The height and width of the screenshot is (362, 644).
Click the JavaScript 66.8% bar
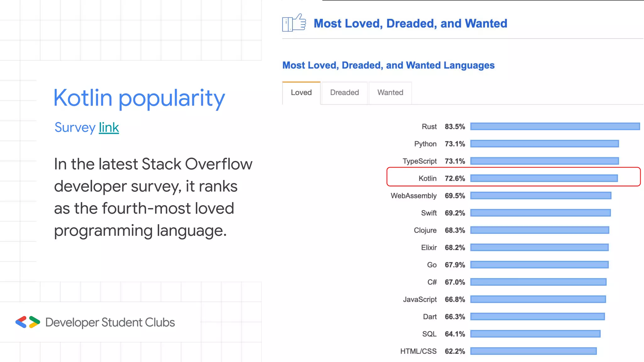click(538, 299)
